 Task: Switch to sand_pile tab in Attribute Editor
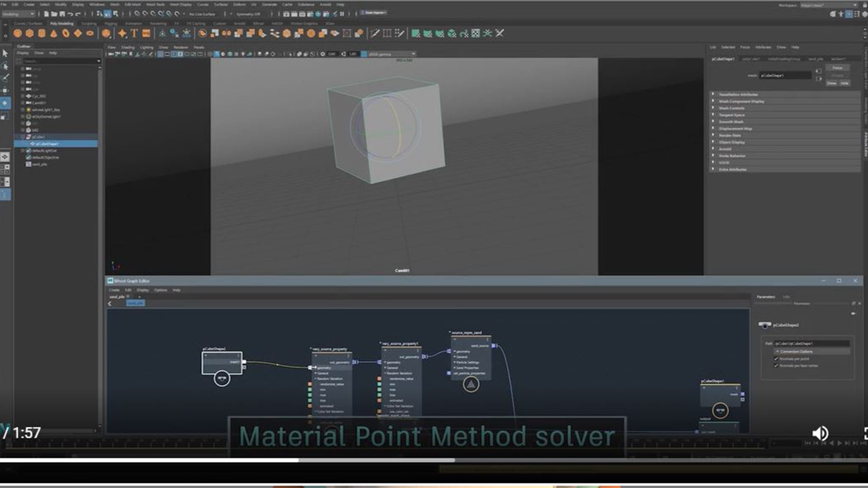click(x=816, y=59)
